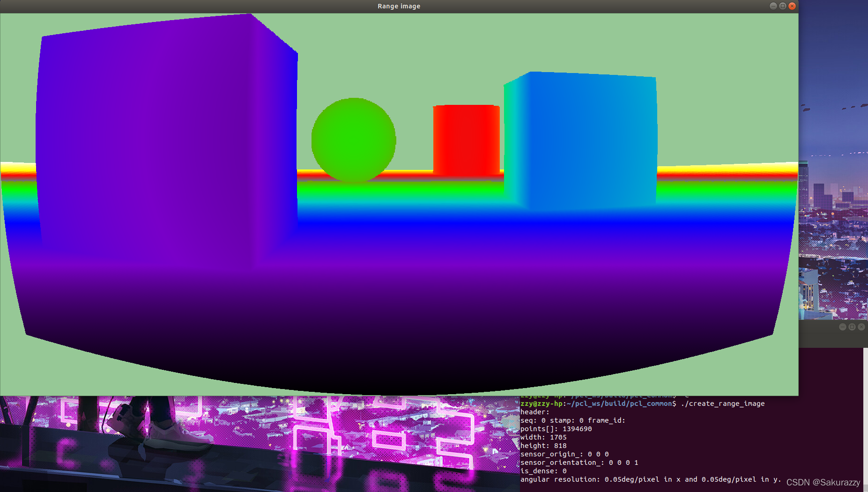Viewport: 868px width, 492px height.
Task: Maximize the background window behind Range image
Action: pyautogui.click(x=852, y=327)
